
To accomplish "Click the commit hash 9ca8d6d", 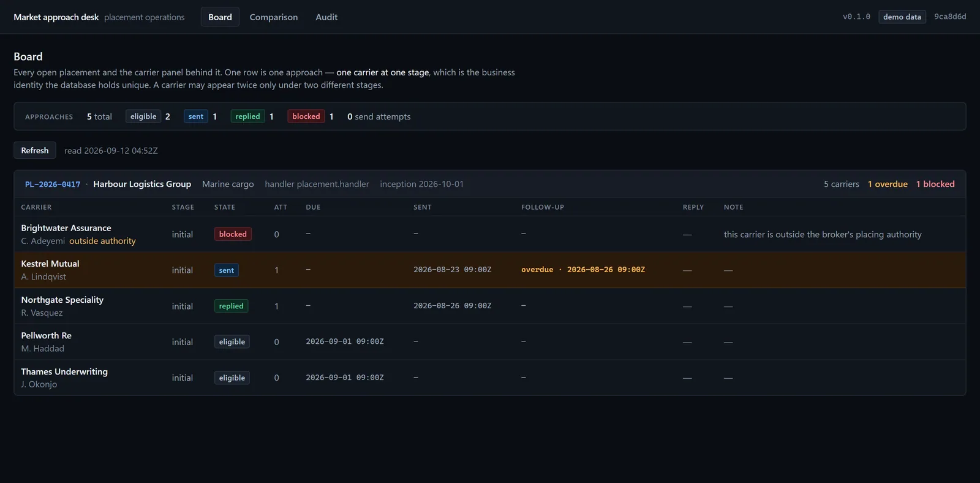I will (x=950, y=17).
